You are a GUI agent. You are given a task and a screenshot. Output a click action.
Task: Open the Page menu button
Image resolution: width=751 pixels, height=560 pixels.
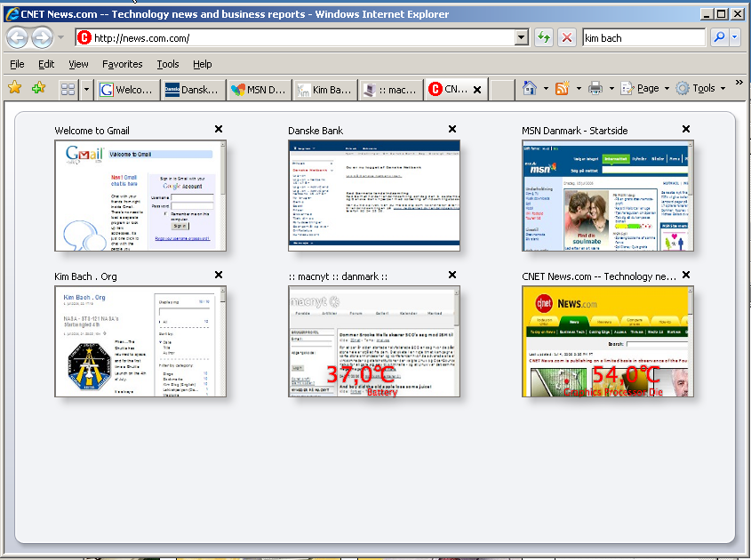coord(644,88)
